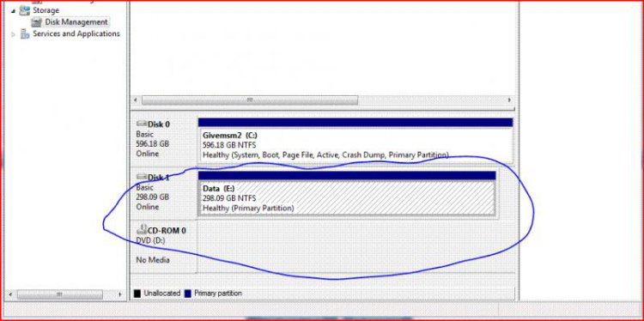Click the black Unallocated legend swatch
Screen dimensions: 644x321
tap(137, 294)
